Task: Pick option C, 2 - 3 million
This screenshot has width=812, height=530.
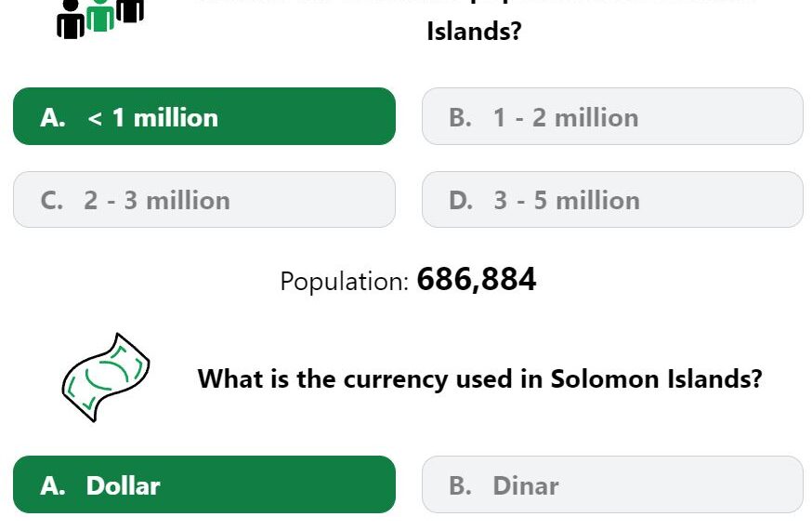Action: 204,200
